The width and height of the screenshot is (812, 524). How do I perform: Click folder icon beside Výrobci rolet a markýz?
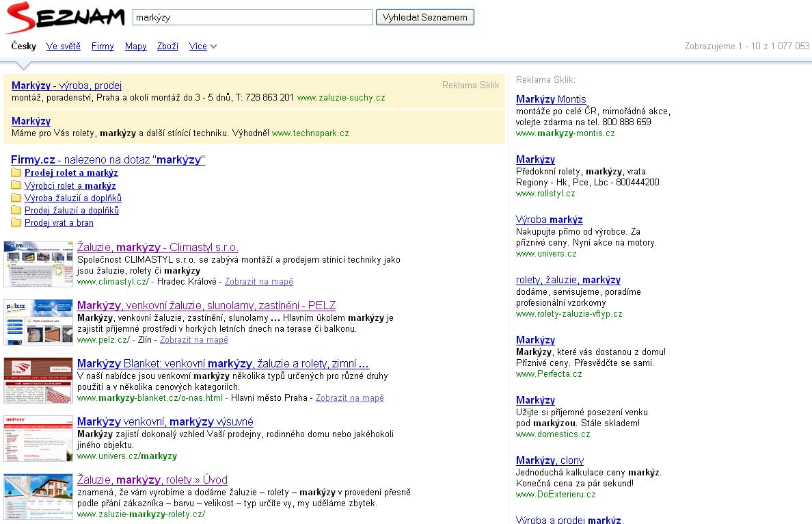[16, 185]
